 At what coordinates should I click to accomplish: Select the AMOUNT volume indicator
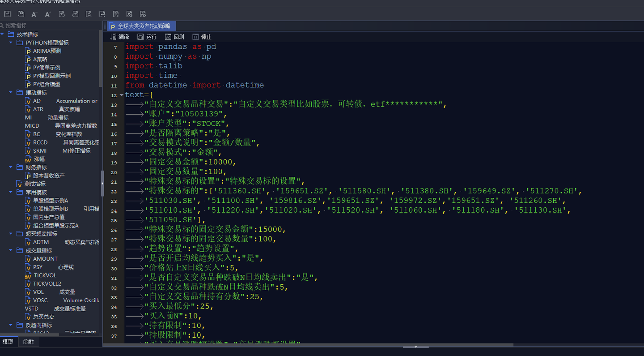41,259
